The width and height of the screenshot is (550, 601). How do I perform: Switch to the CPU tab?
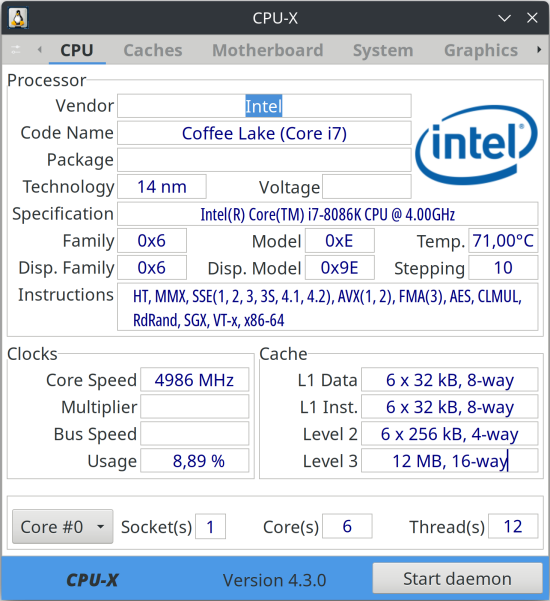77,50
